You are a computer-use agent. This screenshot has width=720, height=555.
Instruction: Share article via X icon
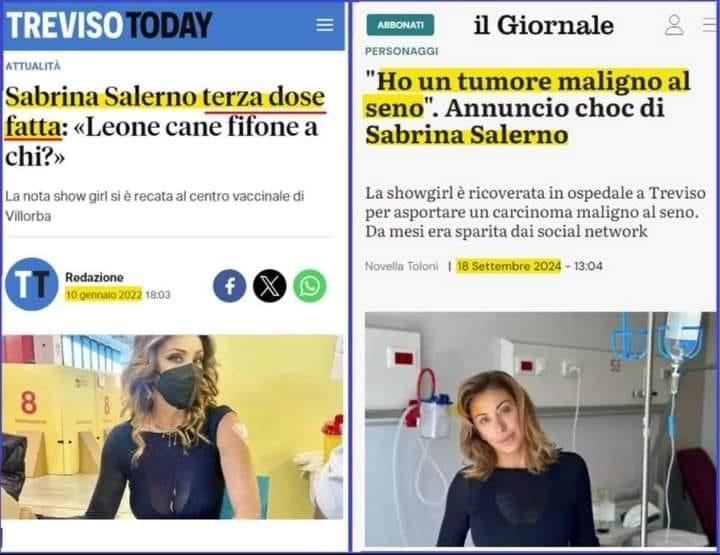click(270, 286)
